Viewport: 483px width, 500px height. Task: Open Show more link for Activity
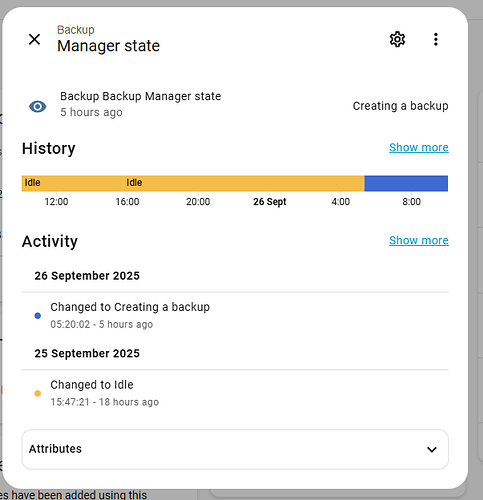[419, 240]
